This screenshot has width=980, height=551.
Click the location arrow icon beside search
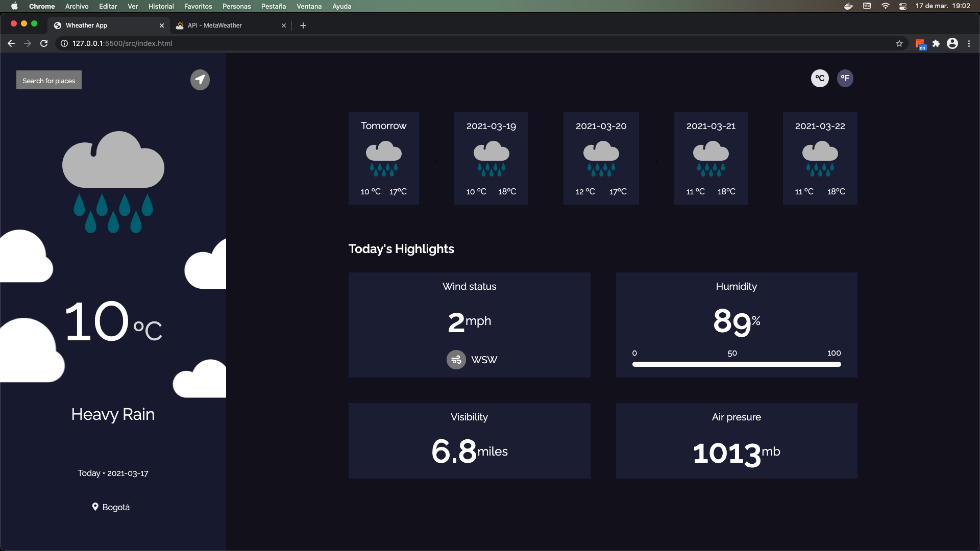pos(200,80)
